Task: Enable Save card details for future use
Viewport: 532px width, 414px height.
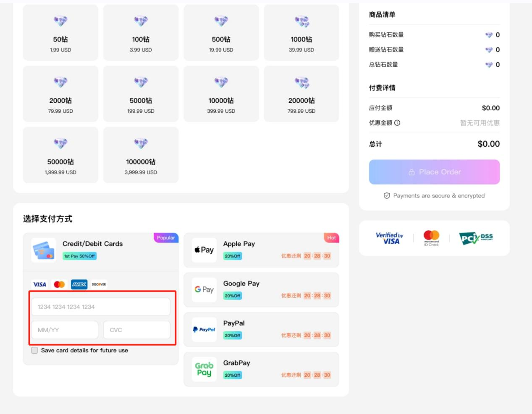Action: click(34, 350)
